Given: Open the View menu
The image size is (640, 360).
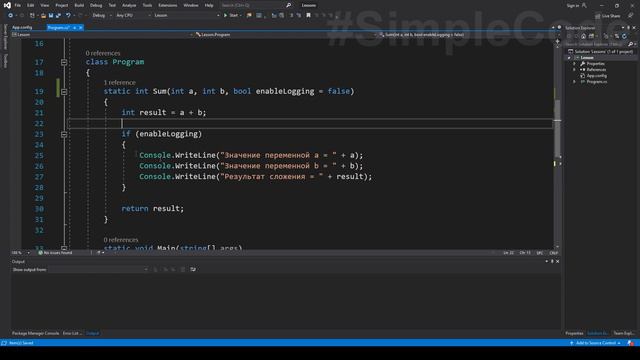Looking at the screenshot, I should [44, 5].
